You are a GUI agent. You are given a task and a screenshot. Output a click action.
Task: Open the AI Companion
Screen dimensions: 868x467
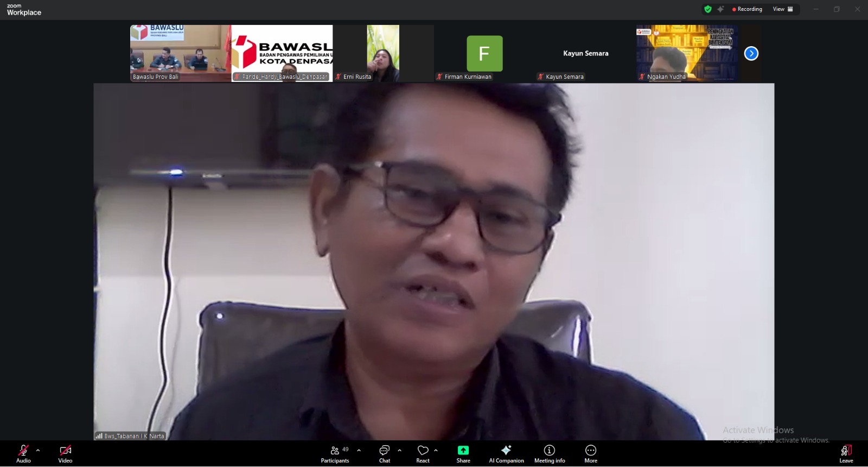506,453
